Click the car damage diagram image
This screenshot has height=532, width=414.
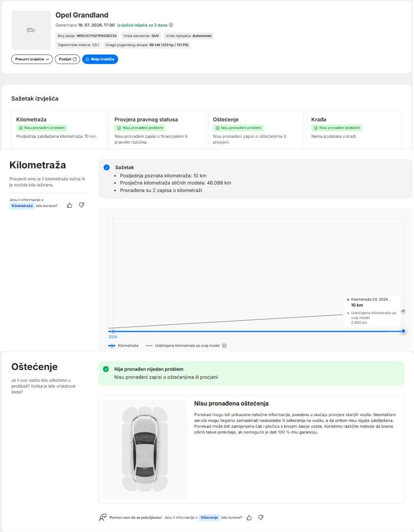145,449
